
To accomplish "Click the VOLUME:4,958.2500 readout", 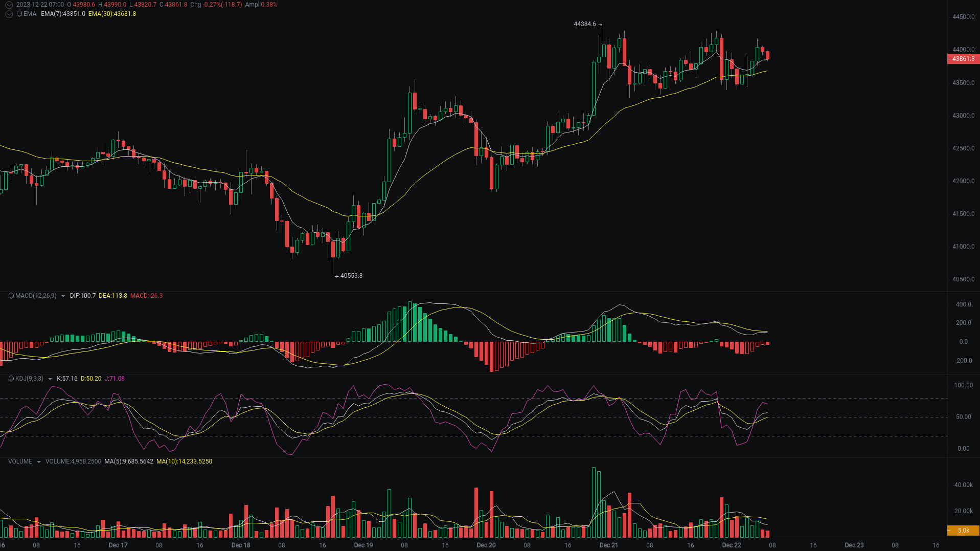I will tap(73, 461).
